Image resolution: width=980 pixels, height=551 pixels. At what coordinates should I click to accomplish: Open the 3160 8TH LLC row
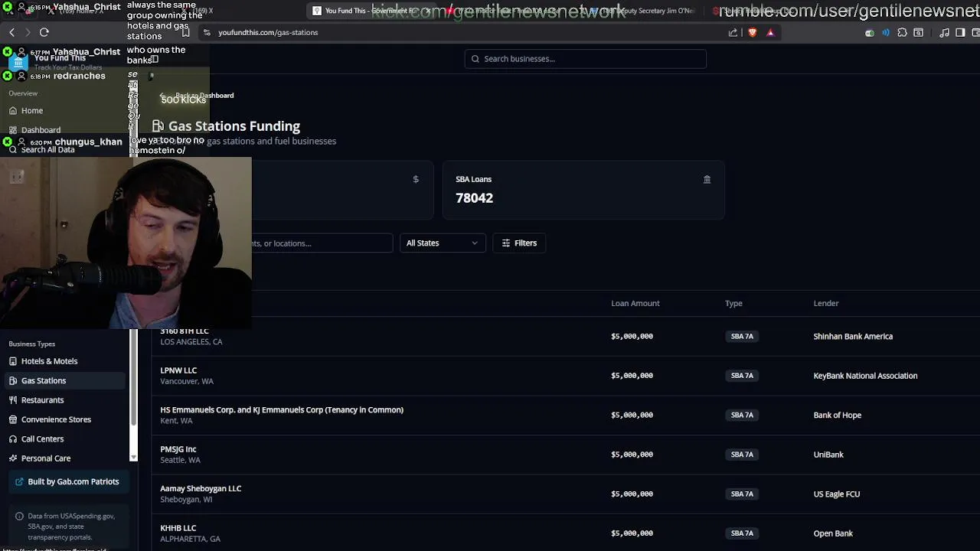coord(565,337)
